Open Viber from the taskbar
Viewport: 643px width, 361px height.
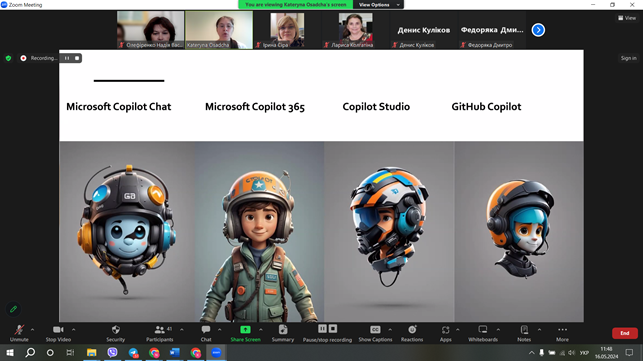point(112,352)
